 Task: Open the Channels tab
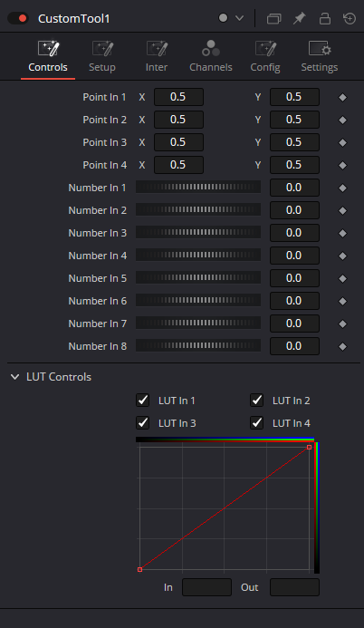[x=211, y=56]
